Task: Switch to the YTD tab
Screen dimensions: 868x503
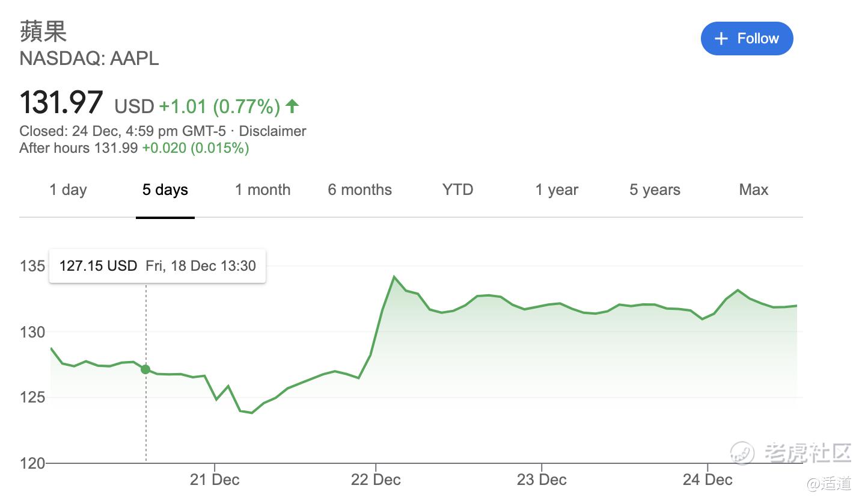Action: coord(457,190)
